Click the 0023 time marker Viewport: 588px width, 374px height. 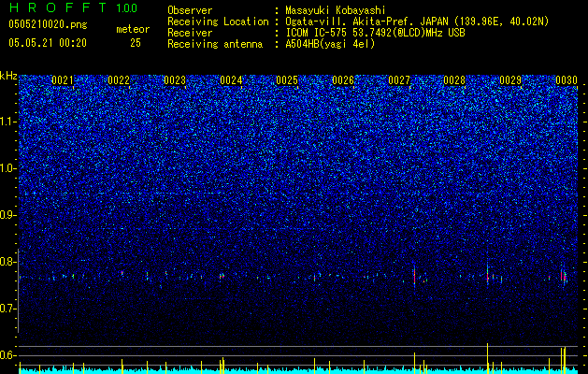pyautogui.click(x=175, y=80)
